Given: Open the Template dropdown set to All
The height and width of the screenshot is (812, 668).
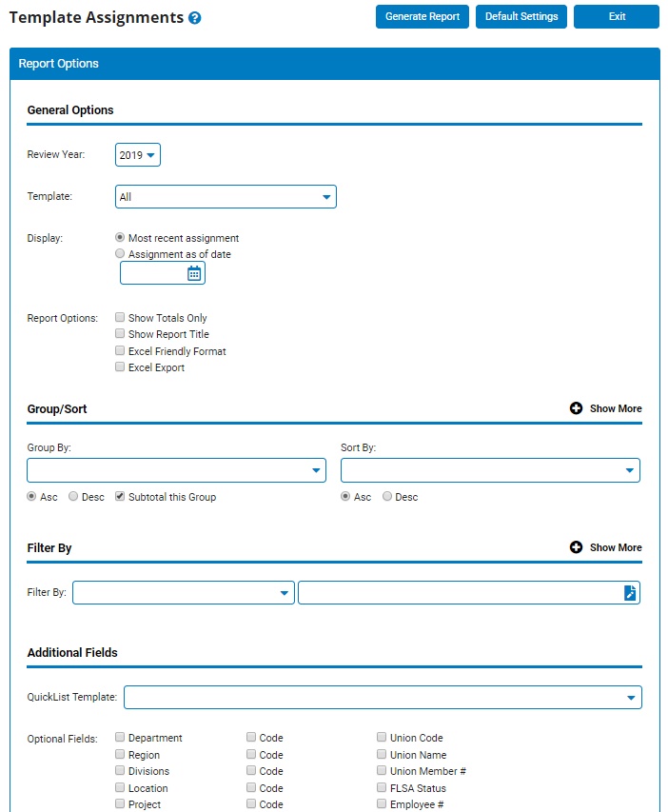Looking at the screenshot, I should (x=226, y=197).
